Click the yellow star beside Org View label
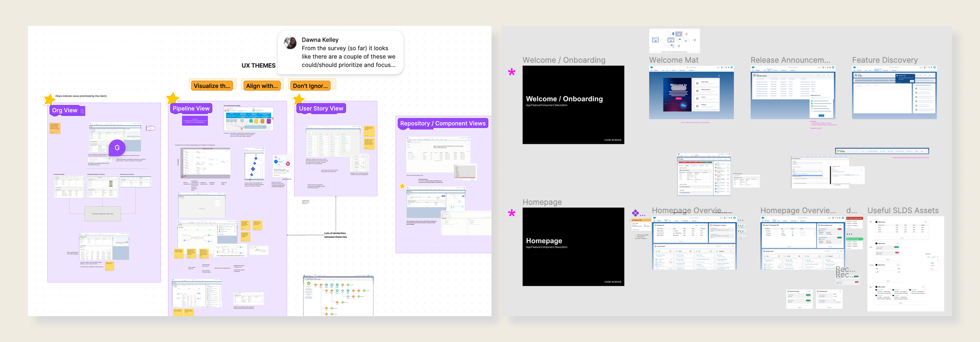Viewport: 980px width, 342px height. 49,100
